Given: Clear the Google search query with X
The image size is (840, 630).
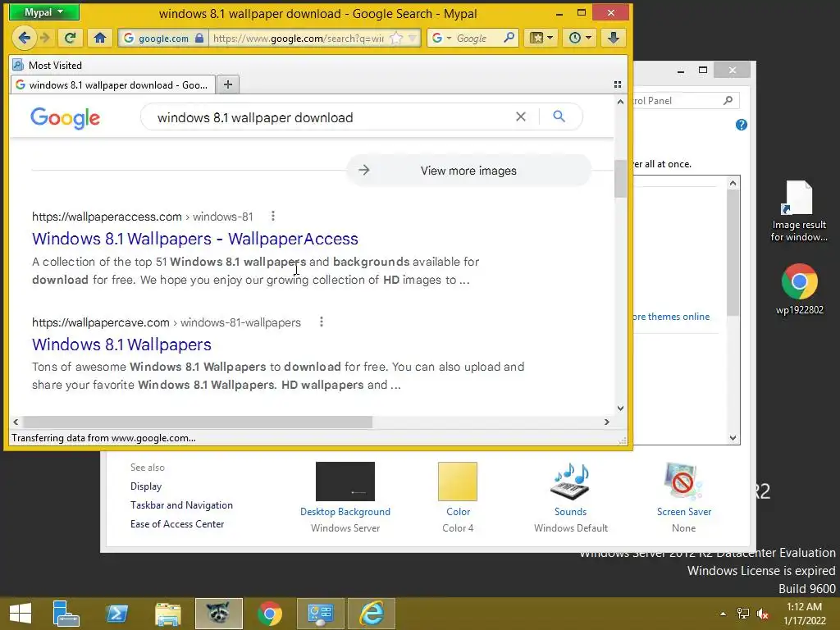Looking at the screenshot, I should (521, 116).
